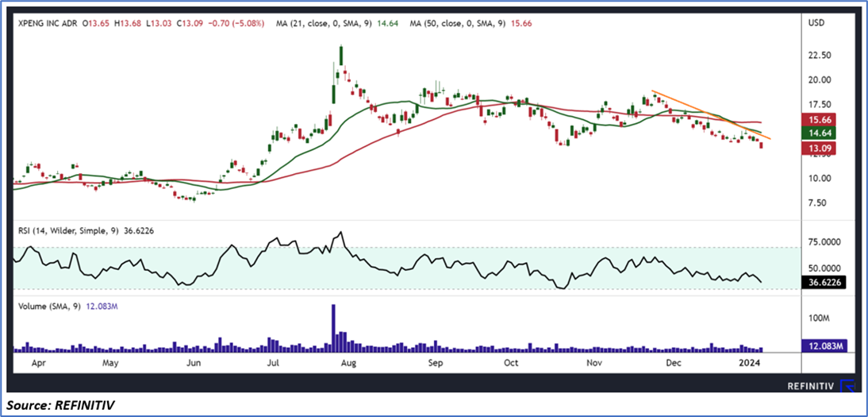Screen dimensions: 868x417
Task: Click the RSI (14, Wilder, Simple, 9) label
Action: pyautogui.click(x=69, y=230)
